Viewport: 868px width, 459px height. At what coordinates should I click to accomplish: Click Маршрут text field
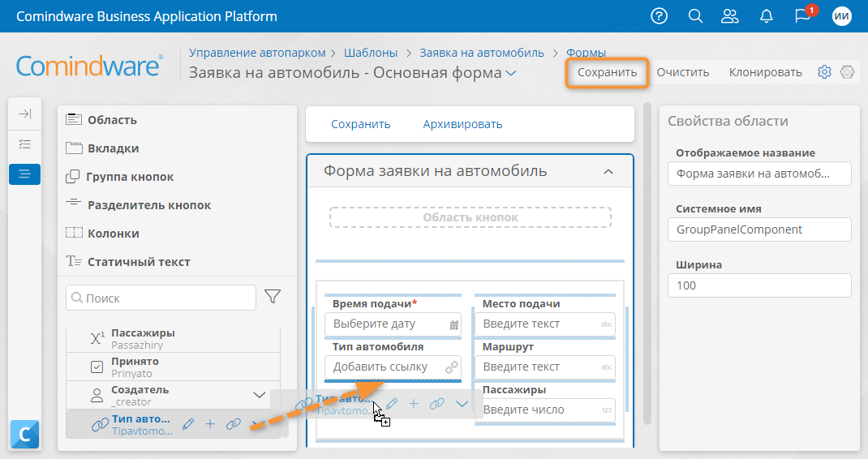pyautogui.click(x=545, y=367)
